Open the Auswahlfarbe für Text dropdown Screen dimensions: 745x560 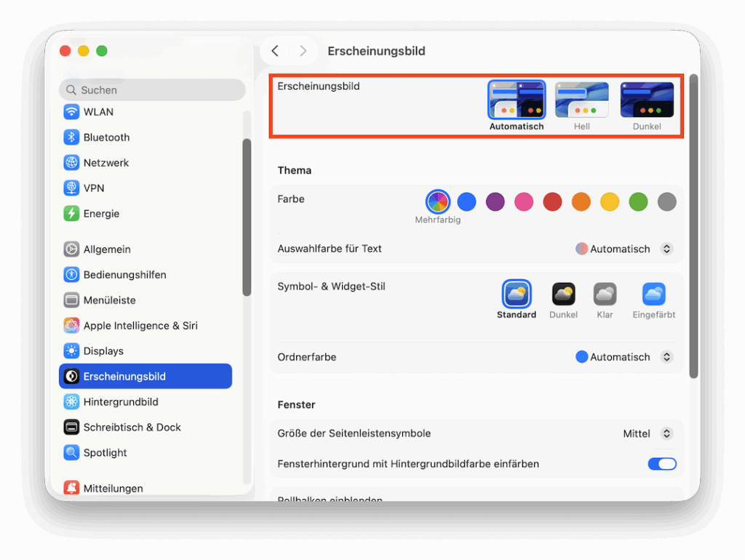click(666, 249)
